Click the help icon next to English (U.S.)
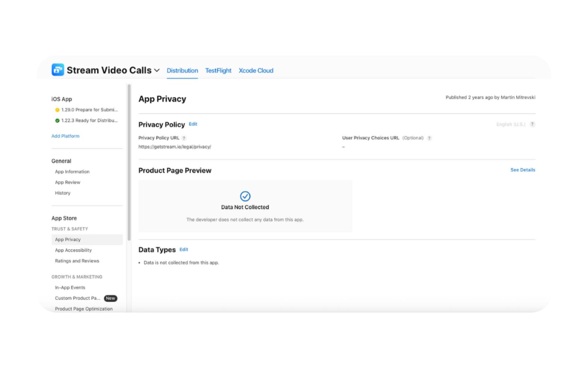Screen dimensions: 588x368 point(532,124)
